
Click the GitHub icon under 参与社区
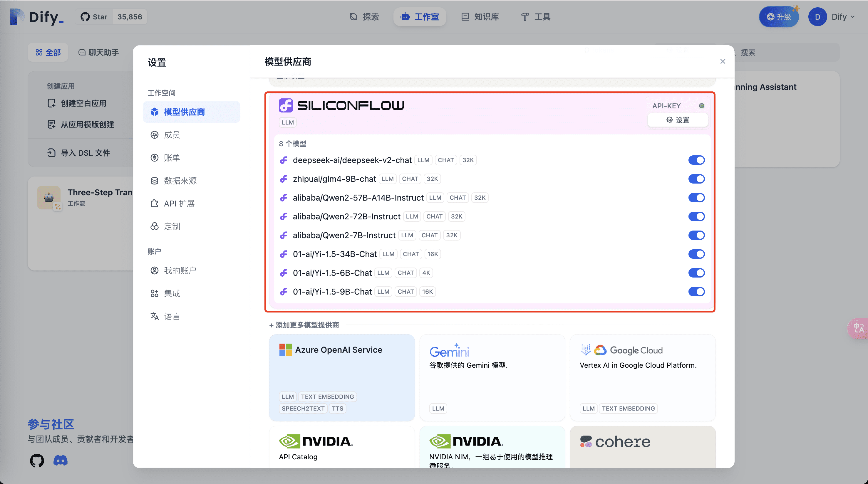(x=37, y=461)
